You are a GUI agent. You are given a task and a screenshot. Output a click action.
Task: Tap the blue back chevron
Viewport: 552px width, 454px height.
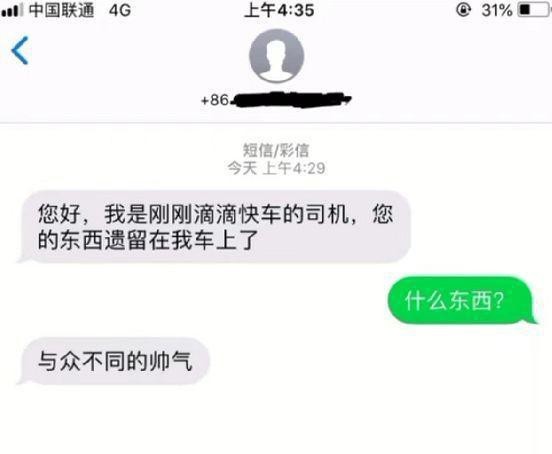tap(20, 50)
